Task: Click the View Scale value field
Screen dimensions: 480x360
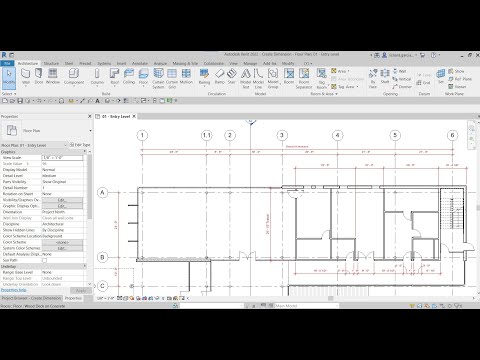Action: point(62,158)
